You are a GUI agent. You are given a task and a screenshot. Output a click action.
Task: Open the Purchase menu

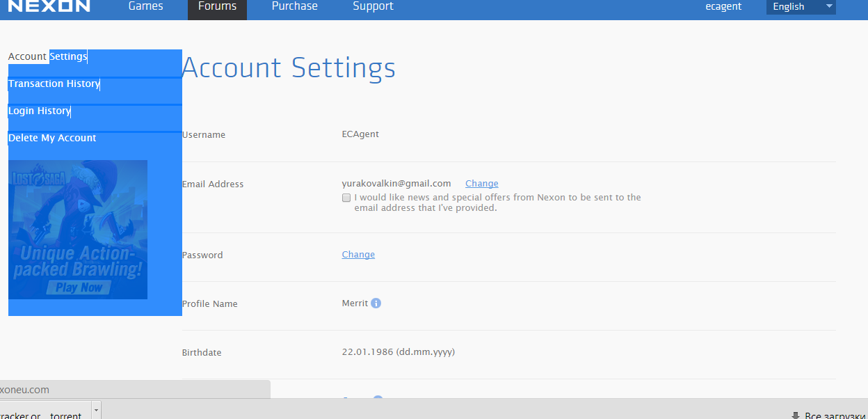point(295,6)
